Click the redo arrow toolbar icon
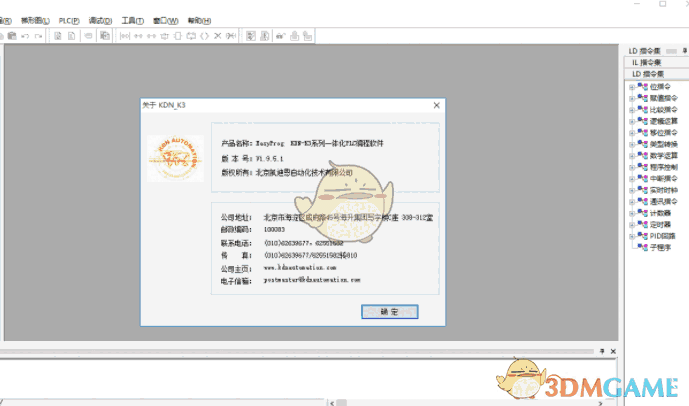 [x=39, y=36]
